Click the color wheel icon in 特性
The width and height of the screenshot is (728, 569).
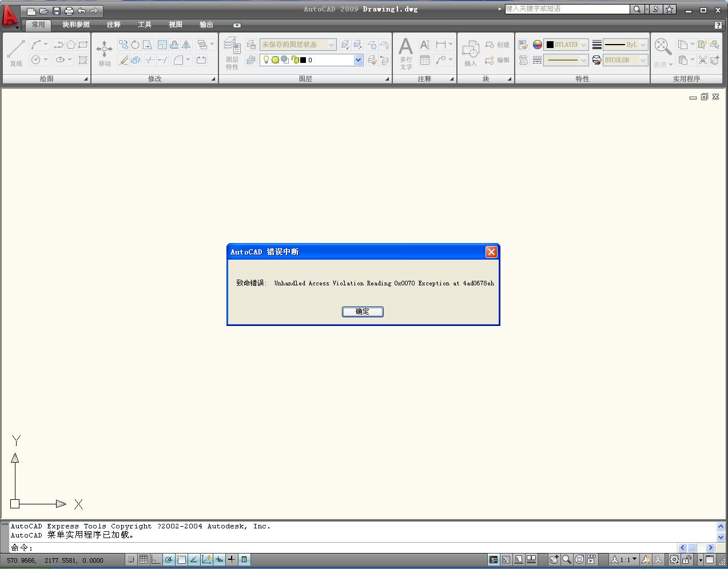537,45
